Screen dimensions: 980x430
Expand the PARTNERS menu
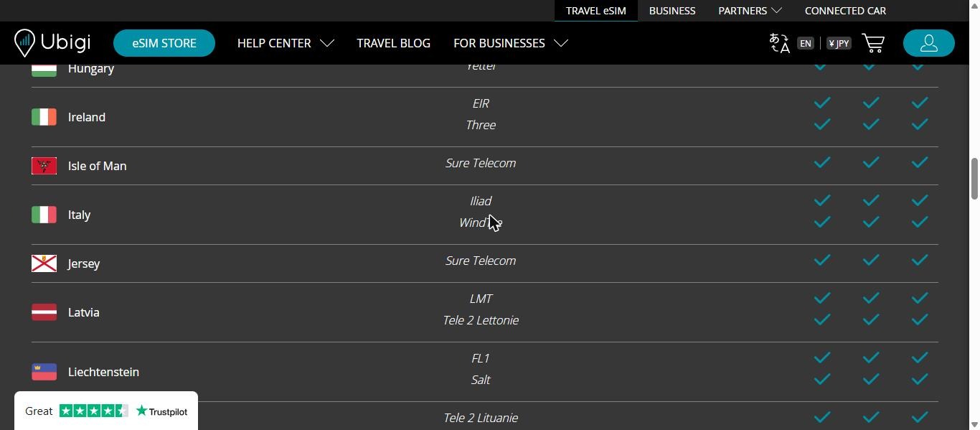point(750,11)
